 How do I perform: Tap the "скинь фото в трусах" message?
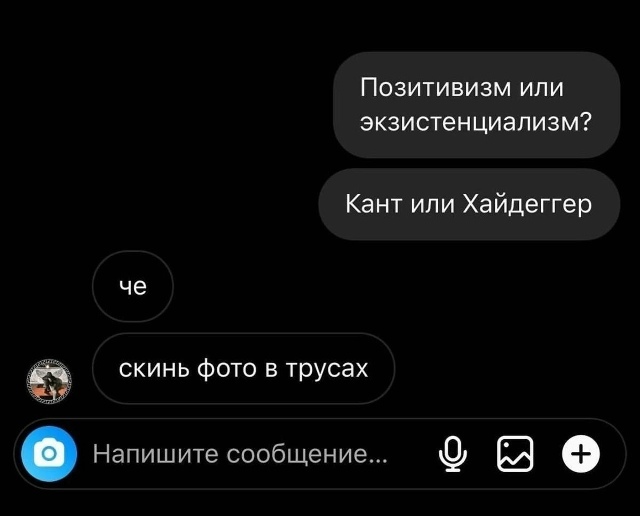pyautogui.click(x=244, y=369)
